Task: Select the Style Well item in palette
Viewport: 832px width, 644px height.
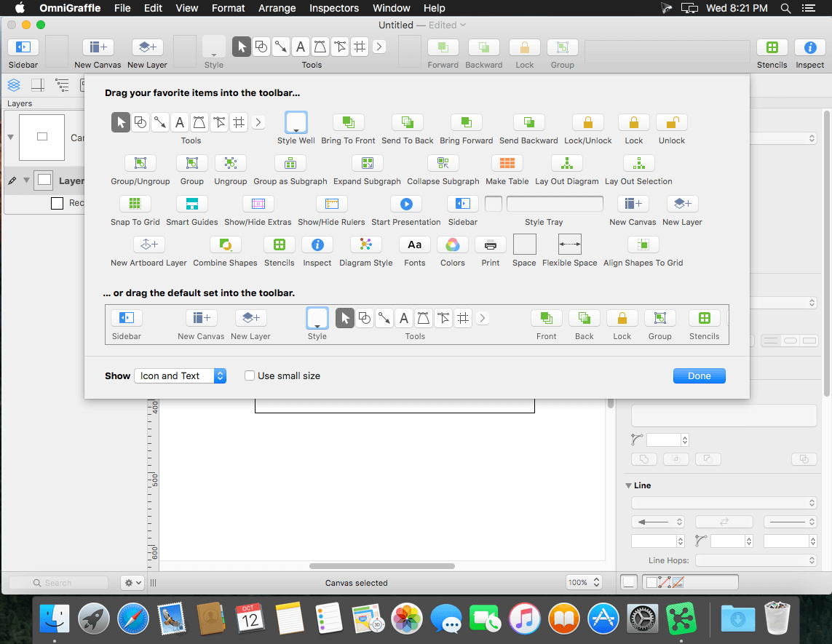Action: [296, 122]
